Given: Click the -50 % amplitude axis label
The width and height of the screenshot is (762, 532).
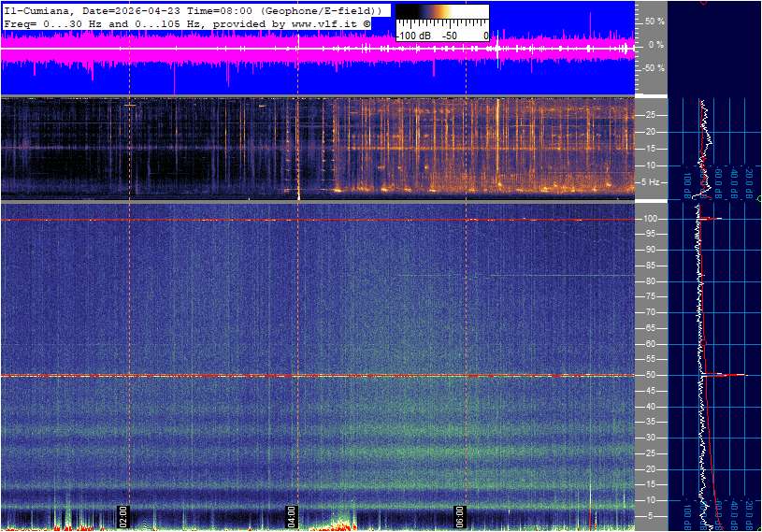Looking at the screenshot, I should tap(654, 68).
